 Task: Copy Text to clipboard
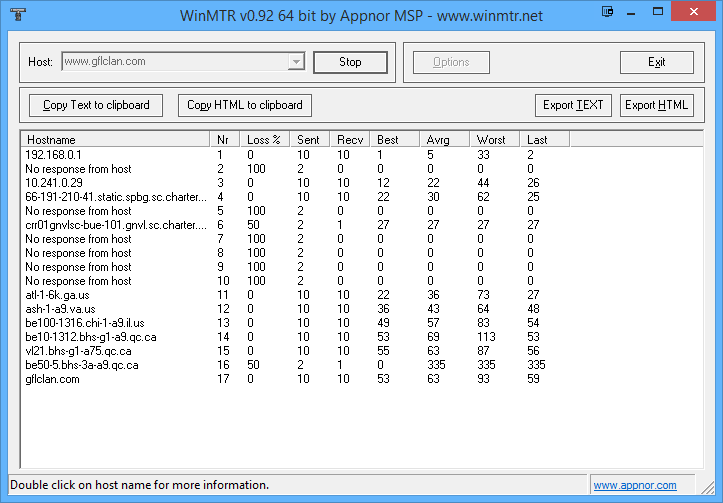[x=96, y=105]
